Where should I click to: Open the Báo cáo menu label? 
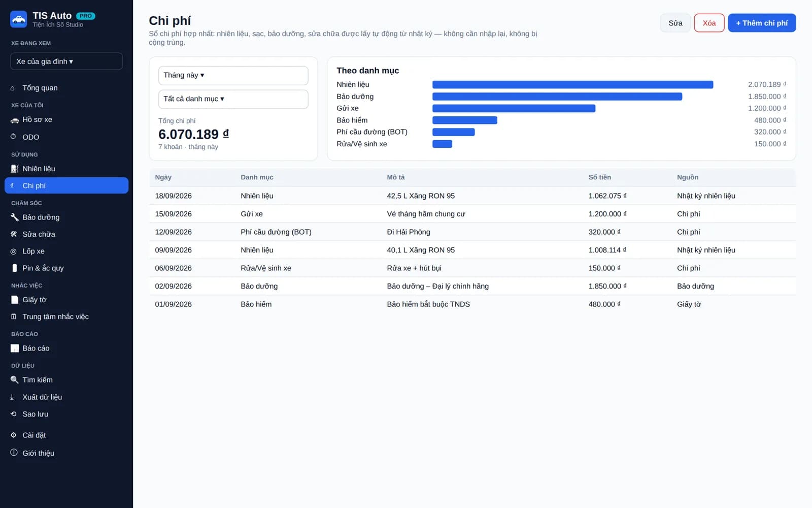click(36, 348)
